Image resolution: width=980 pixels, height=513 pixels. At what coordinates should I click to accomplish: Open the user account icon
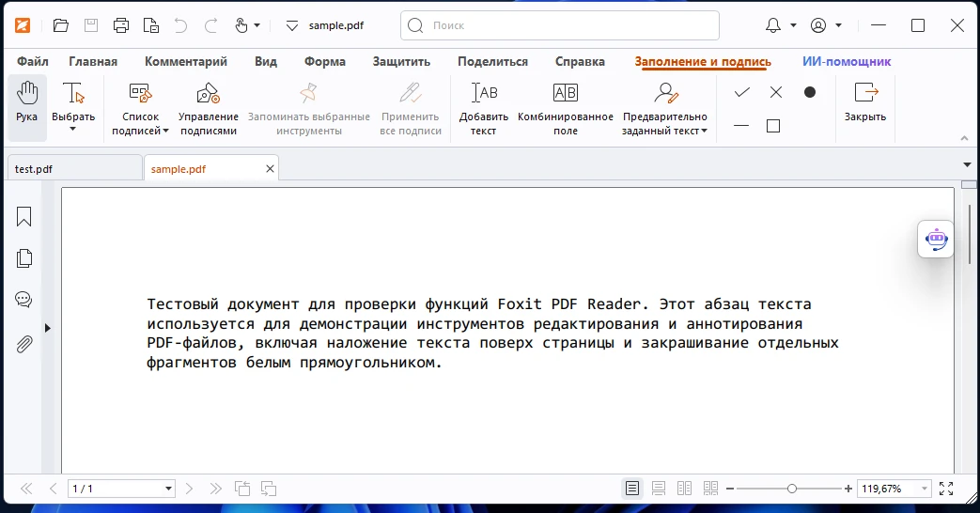pos(818,25)
